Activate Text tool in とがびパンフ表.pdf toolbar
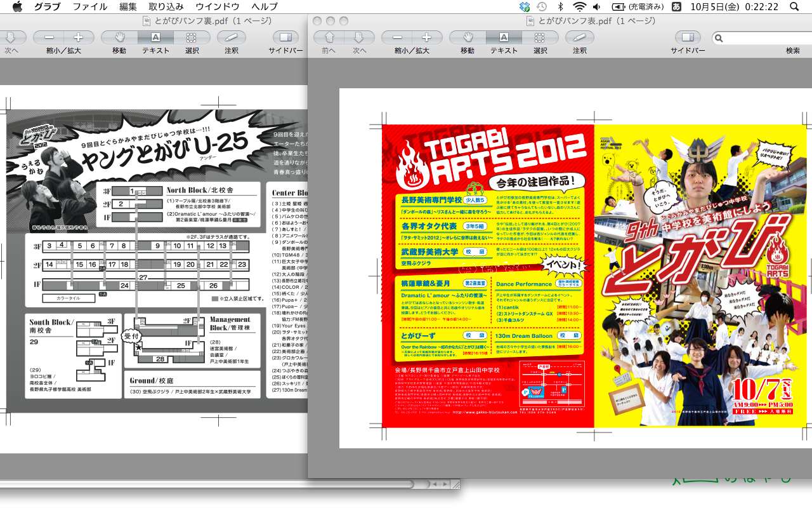Screen dimensions: 812x508 pyautogui.click(x=504, y=37)
